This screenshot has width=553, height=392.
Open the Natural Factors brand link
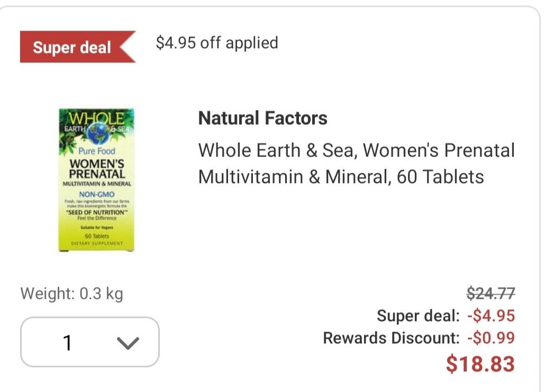pos(262,118)
